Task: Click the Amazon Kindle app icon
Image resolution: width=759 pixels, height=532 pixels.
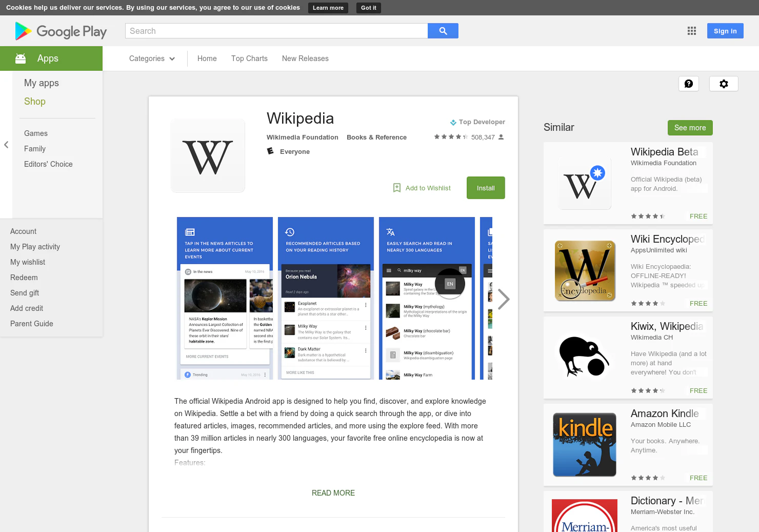Action: pyautogui.click(x=585, y=445)
